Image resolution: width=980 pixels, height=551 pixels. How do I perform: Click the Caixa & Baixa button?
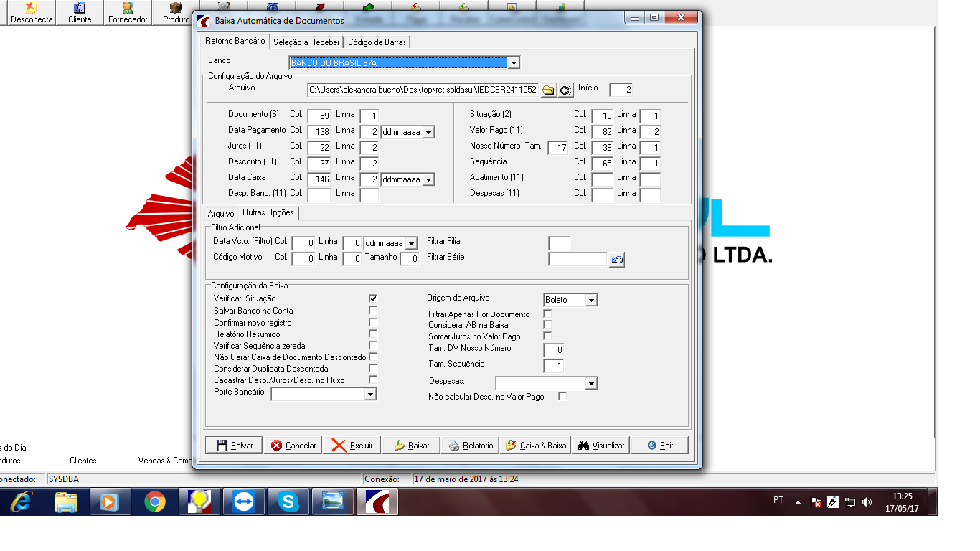[x=536, y=445]
